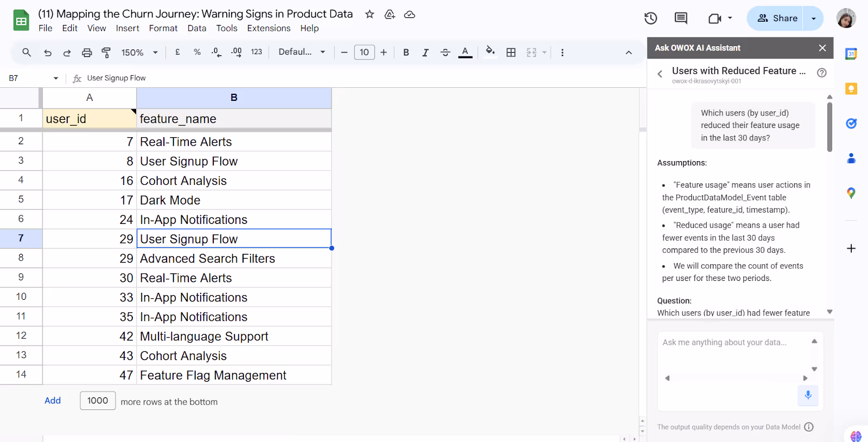Screen dimensions: 868x442
Task: Open more number formats 123 menu
Action: point(257,52)
